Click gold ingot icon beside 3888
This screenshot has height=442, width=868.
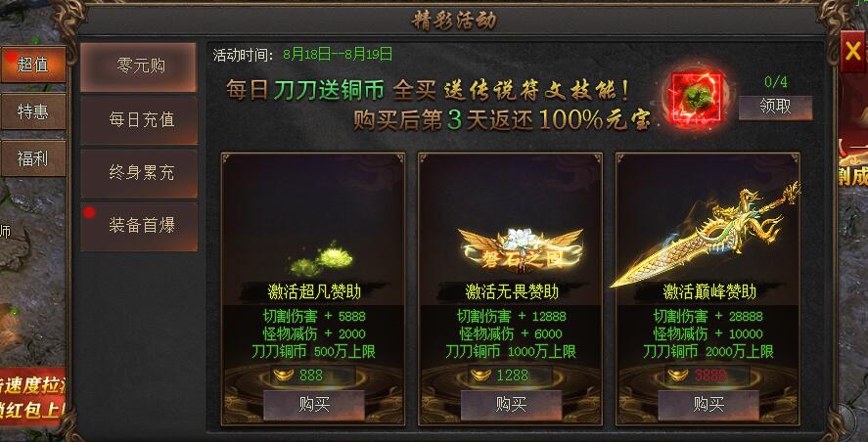(678, 376)
